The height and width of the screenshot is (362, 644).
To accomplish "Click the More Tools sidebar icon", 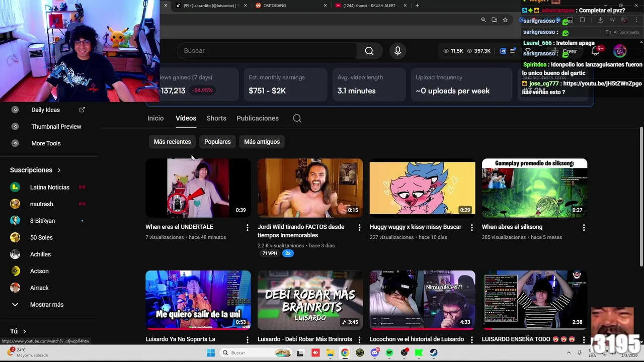I will (x=15, y=143).
